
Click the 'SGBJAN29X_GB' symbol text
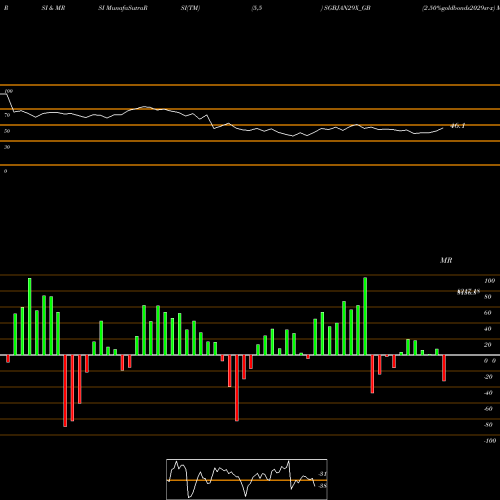click(347, 8)
